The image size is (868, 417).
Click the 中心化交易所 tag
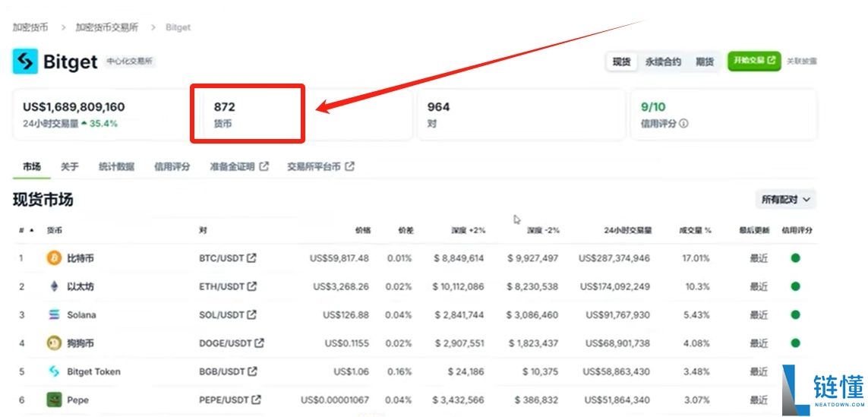(x=130, y=62)
